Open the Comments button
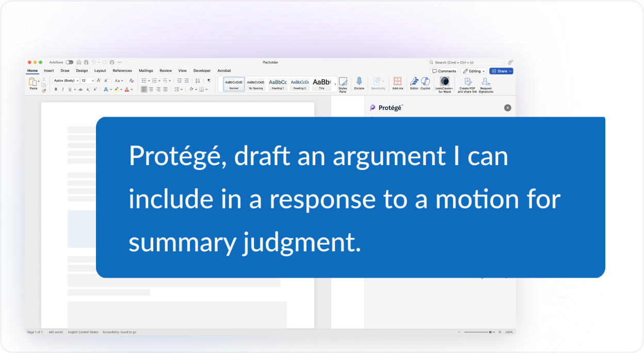 pyautogui.click(x=444, y=71)
